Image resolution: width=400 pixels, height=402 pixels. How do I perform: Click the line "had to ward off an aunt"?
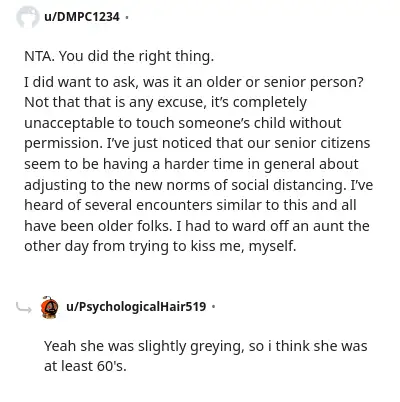click(x=197, y=226)
